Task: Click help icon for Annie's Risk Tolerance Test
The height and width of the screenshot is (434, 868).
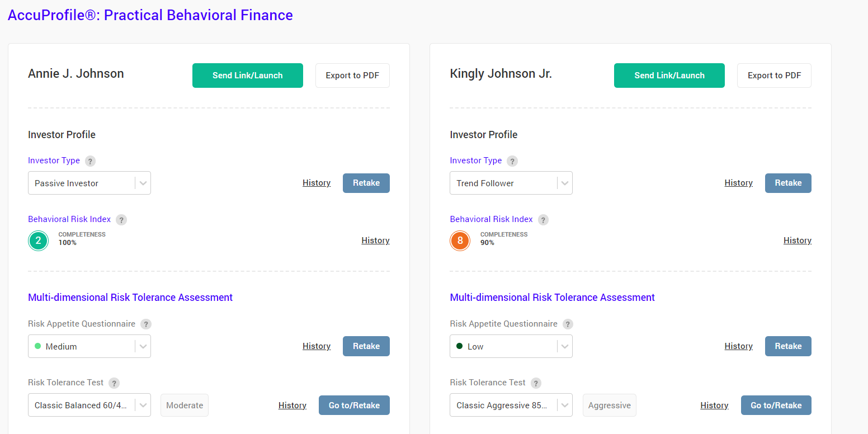Action: coord(114,383)
